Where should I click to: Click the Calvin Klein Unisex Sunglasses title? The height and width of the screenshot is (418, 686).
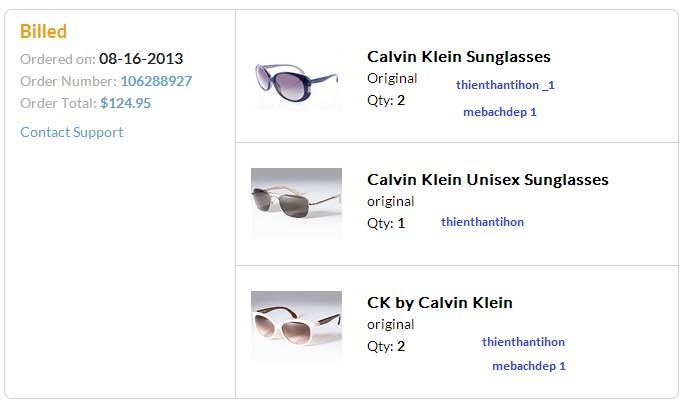(x=487, y=180)
